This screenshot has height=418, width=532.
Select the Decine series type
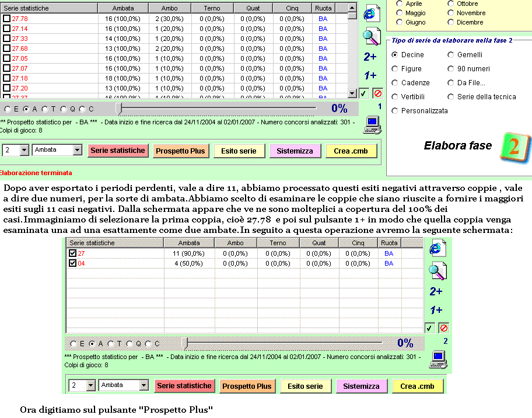click(394, 55)
